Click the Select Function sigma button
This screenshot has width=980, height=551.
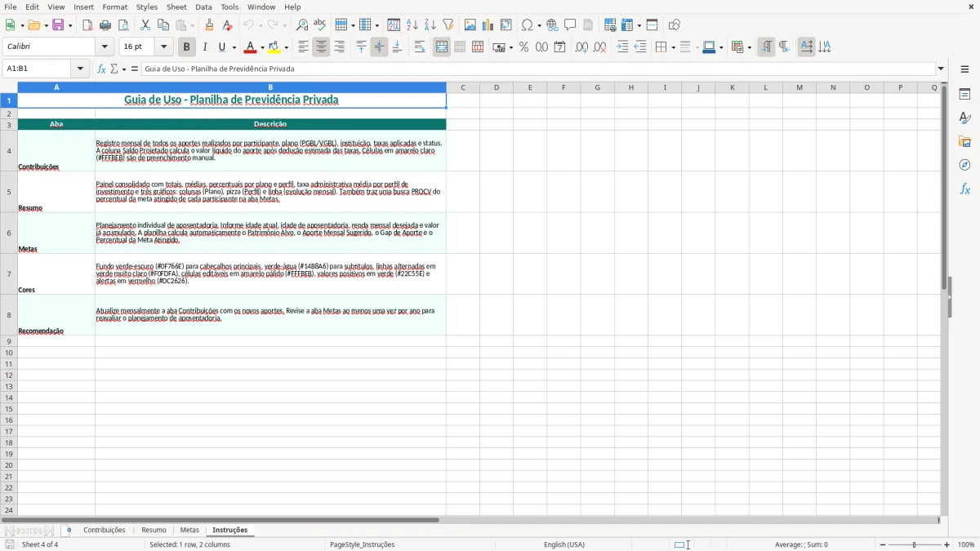pyautogui.click(x=114, y=69)
